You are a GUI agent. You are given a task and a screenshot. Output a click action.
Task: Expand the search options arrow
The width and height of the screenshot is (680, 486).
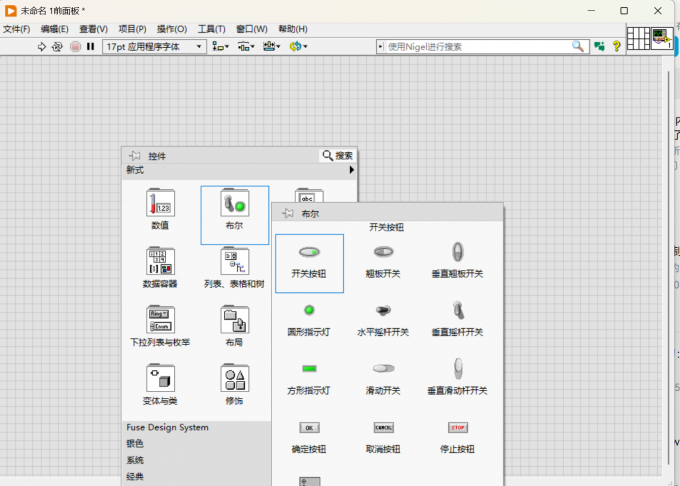pyautogui.click(x=381, y=46)
